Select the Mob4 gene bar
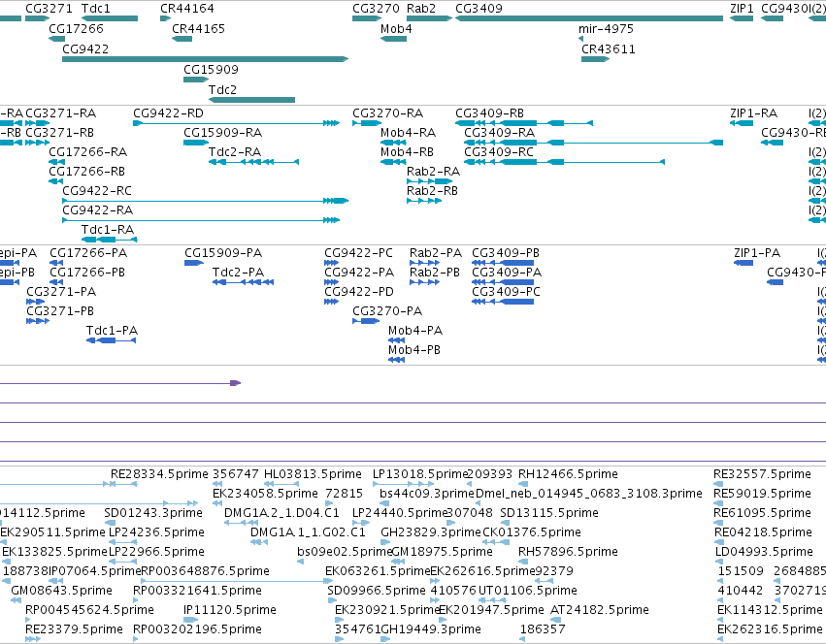 [393, 39]
